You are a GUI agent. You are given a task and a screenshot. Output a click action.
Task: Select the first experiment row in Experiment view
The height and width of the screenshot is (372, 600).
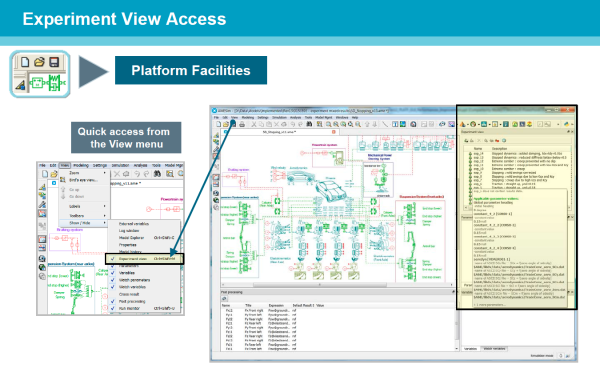pos(518,153)
